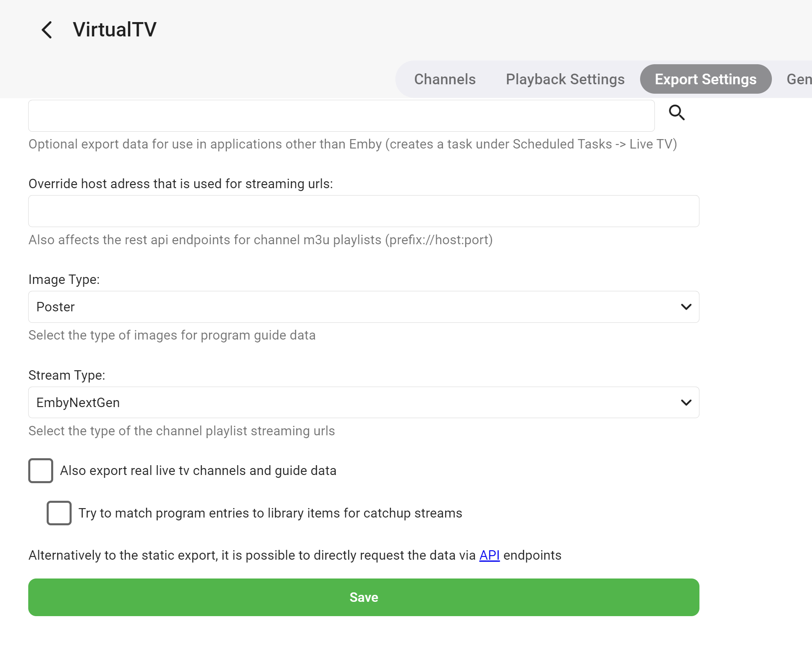Select the Export Settings tab
This screenshot has height=655, width=812.
coord(706,79)
